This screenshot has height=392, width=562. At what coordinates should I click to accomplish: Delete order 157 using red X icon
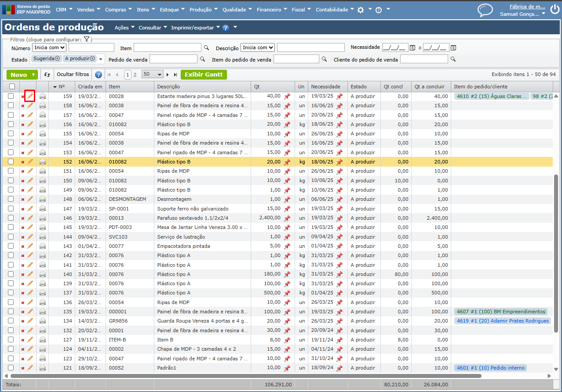(23, 115)
